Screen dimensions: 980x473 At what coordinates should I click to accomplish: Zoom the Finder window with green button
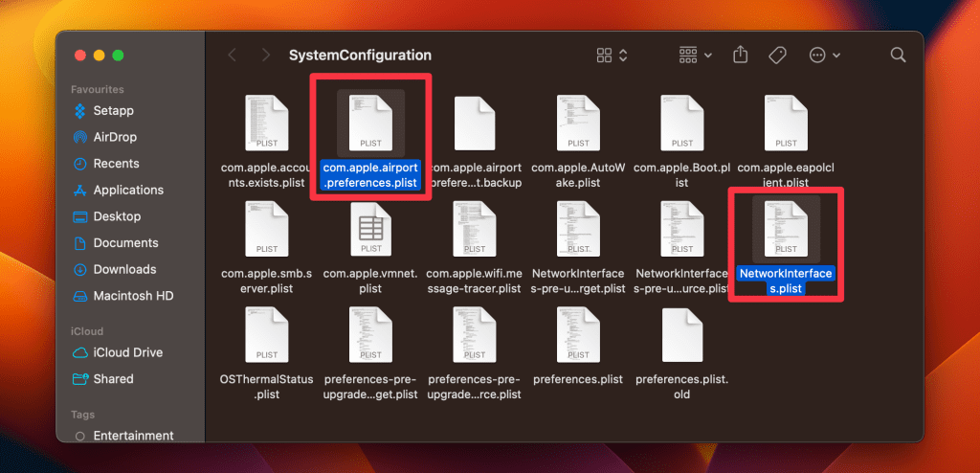tap(118, 56)
